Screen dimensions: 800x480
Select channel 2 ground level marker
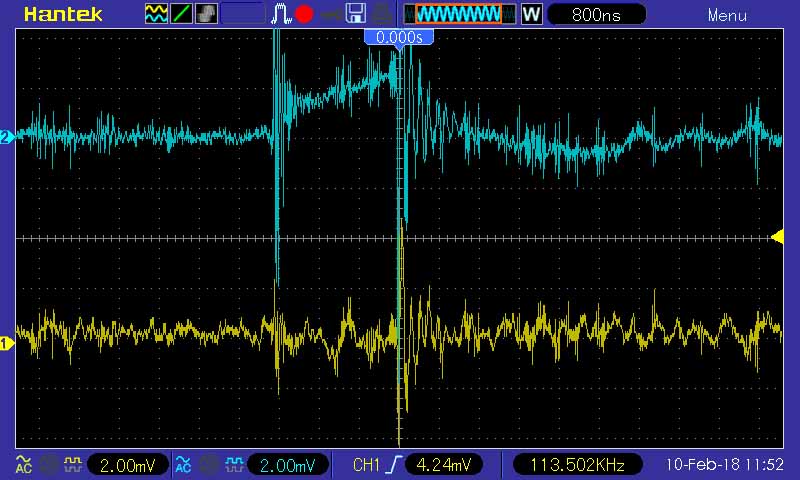pos(7,137)
